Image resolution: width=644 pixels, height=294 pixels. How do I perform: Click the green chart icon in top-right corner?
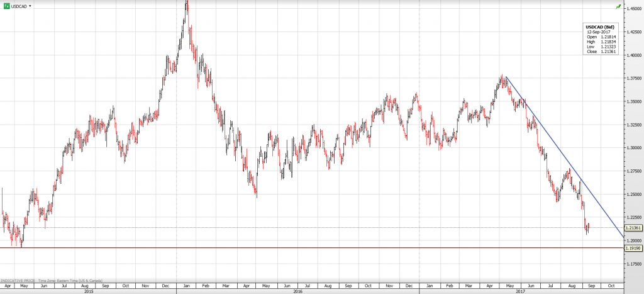tap(619, 6)
